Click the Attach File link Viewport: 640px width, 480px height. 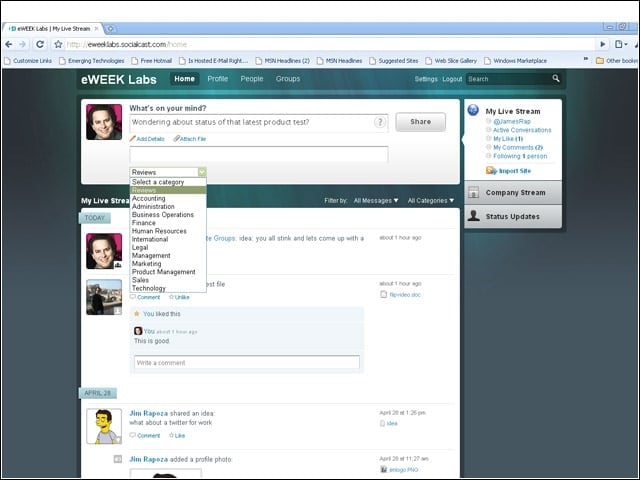click(190, 139)
